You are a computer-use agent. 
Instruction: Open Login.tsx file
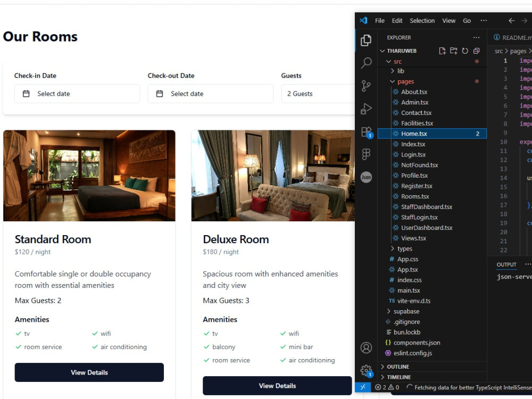click(413, 155)
